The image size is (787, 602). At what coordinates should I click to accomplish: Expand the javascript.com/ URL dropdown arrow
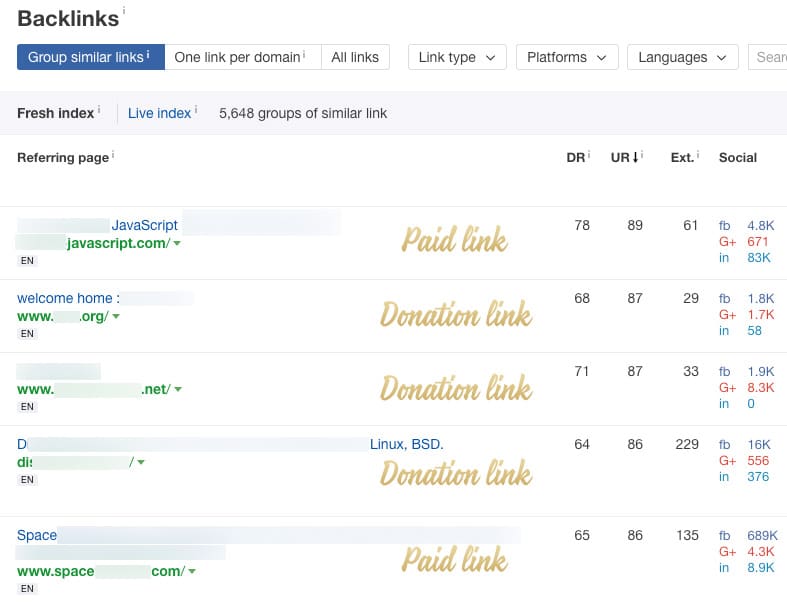pos(177,244)
